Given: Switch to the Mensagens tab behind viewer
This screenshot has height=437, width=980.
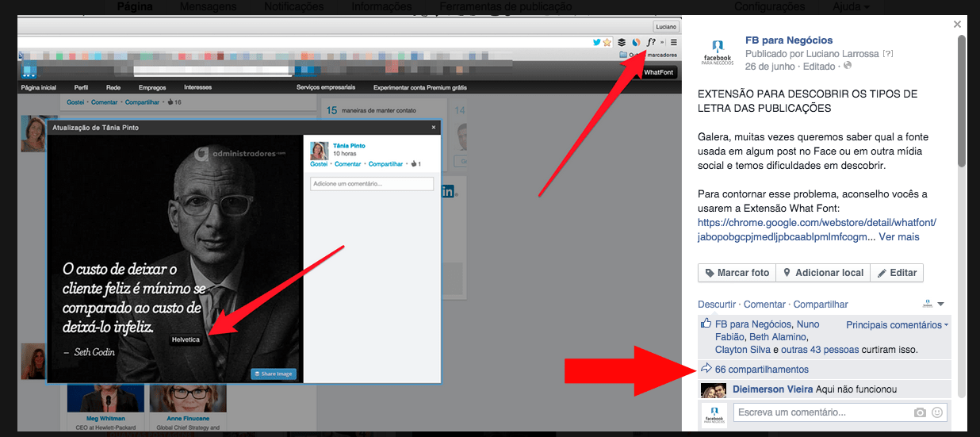Looking at the screenshot, I should tap(208, 6).
